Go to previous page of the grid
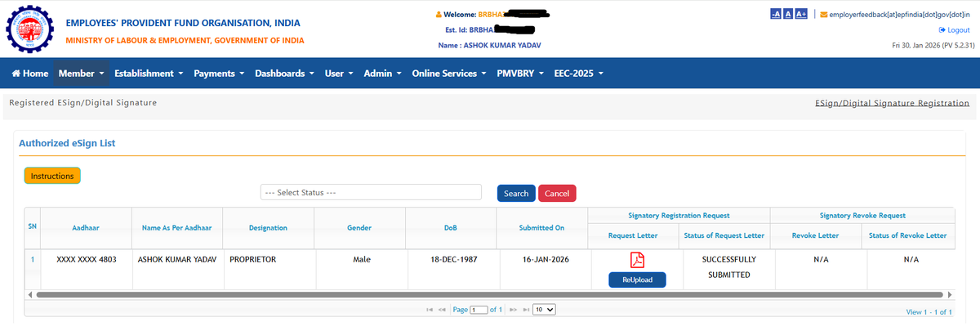This screenshot has height=331, width=980. pyautogui.click(x=443, y=311)
